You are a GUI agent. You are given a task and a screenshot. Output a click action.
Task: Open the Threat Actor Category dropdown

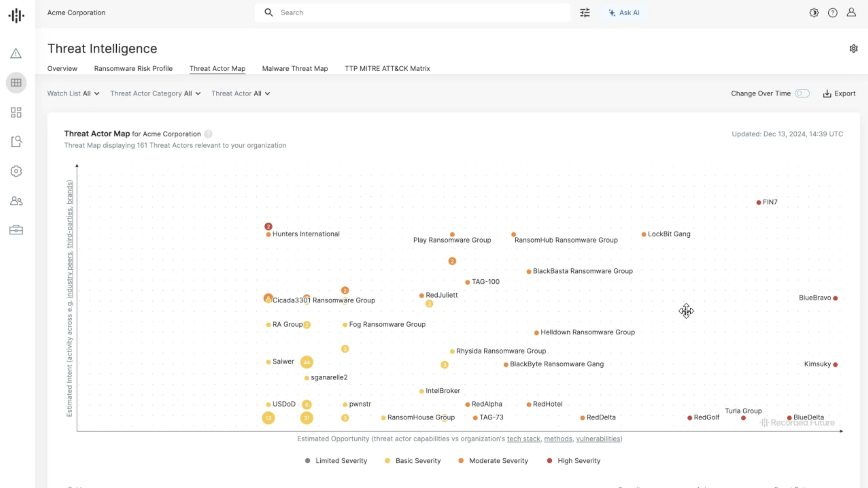click(x=155, y=93)
